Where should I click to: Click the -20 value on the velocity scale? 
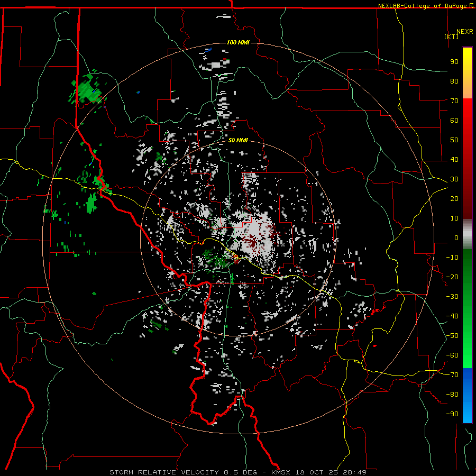[452, 277]
